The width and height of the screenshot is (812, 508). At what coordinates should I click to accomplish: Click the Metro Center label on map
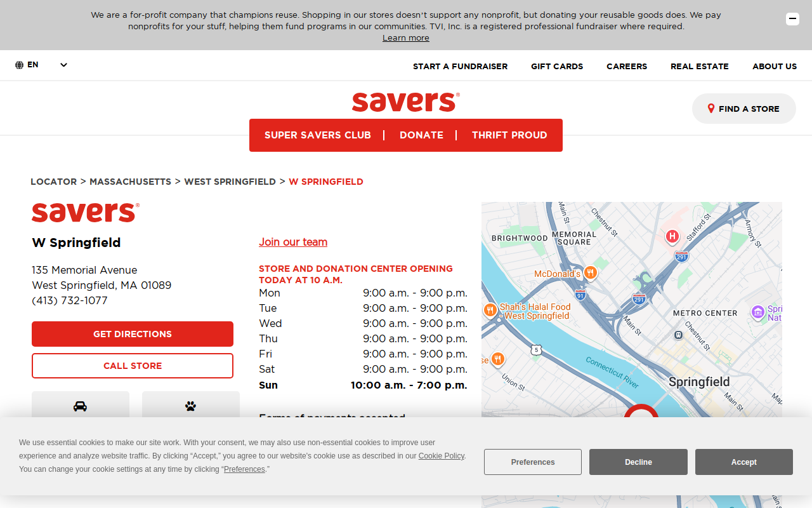705,313
